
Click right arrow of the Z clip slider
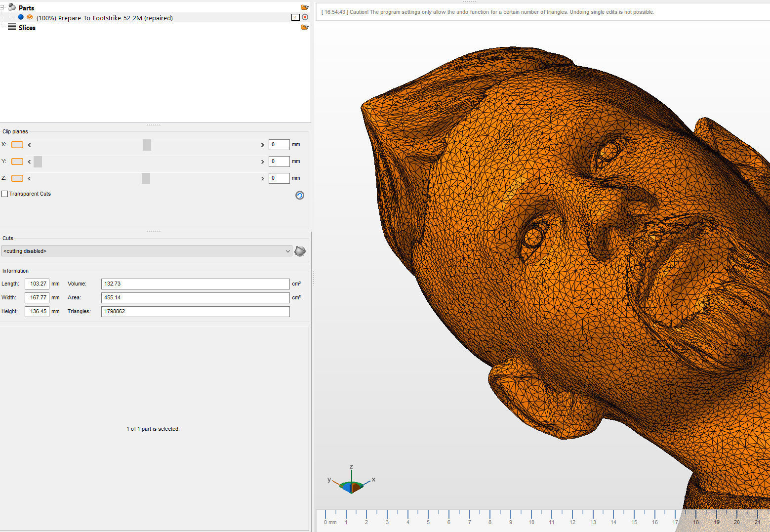tap(262, 178)
